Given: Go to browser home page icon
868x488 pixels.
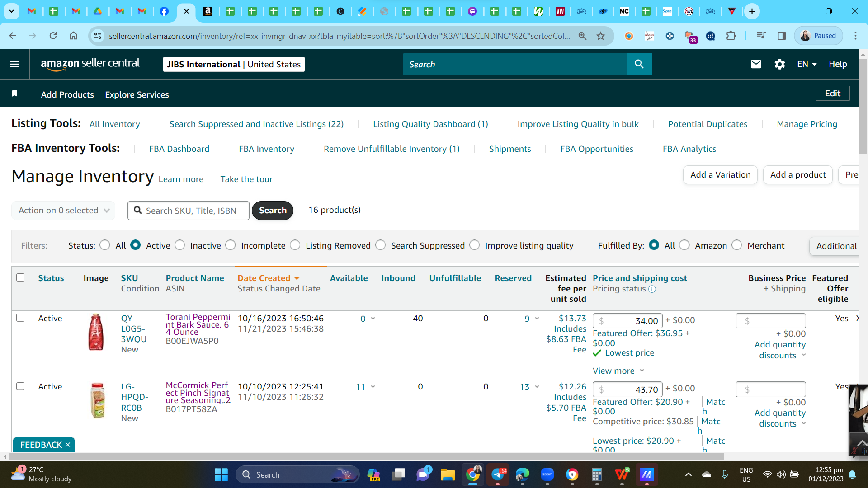Looking at the screenshot, I should (x=73, y=36).
